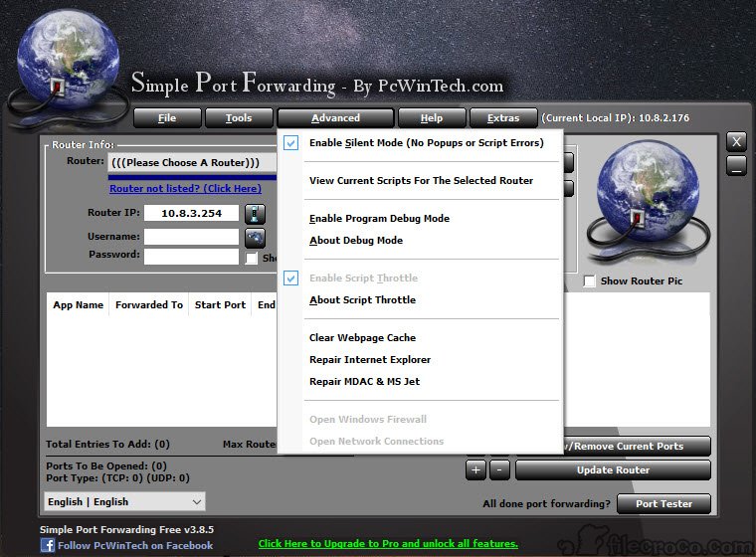Open the Tools menu
This screenshot has width=756, height=557.
pos(239,118)
